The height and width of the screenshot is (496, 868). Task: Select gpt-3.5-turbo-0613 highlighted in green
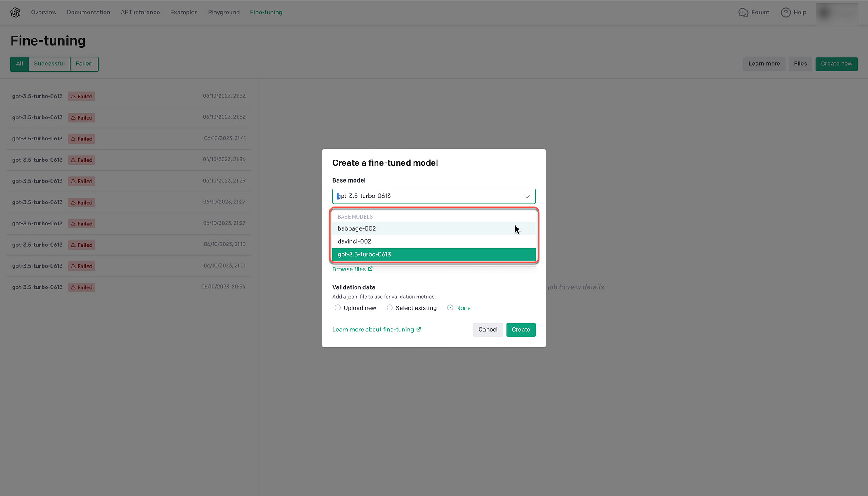(x=365, y=255)
